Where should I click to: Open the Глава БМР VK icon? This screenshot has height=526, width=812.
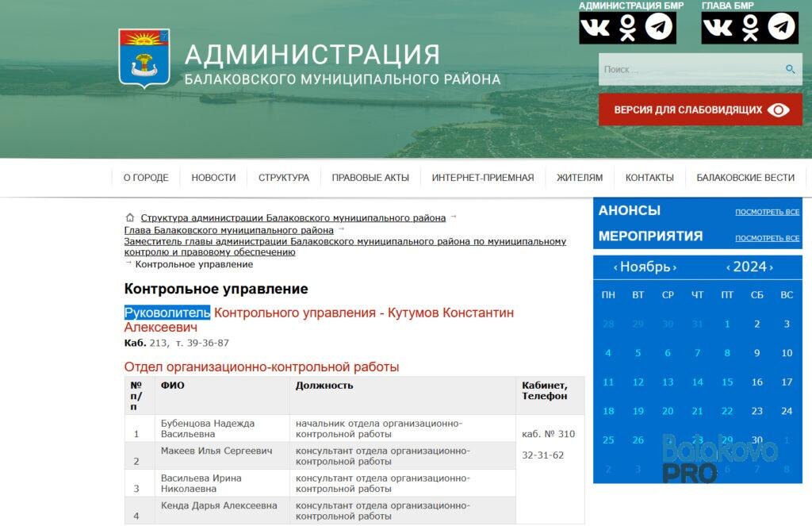[718, 27]
